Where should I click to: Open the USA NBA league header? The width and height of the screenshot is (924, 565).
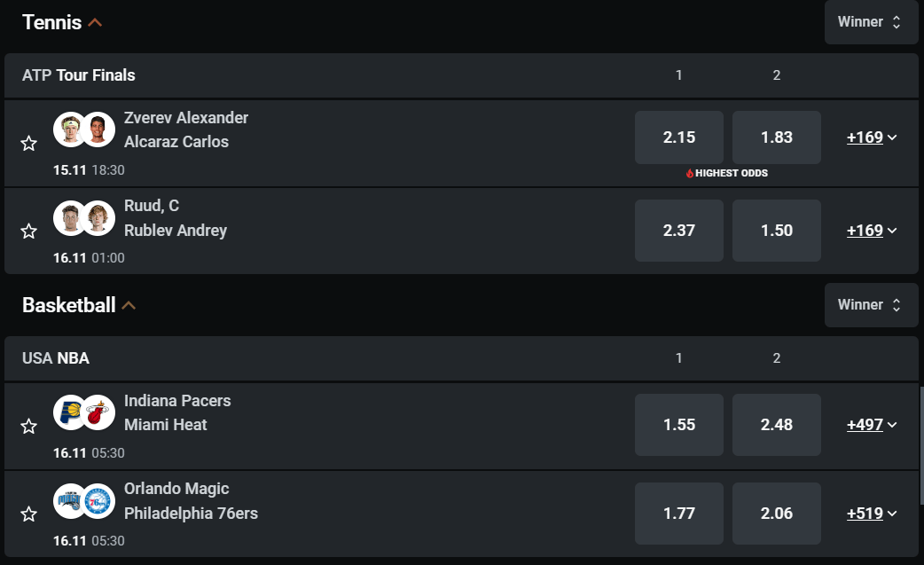56,358
